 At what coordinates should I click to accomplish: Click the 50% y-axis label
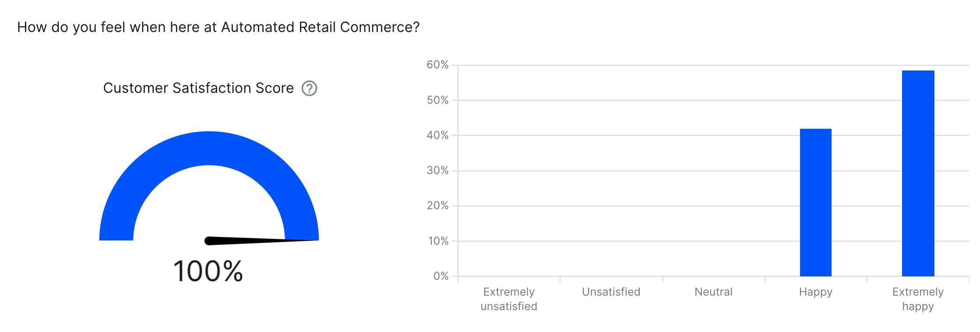pyautogui.click(x=437, y=100)
